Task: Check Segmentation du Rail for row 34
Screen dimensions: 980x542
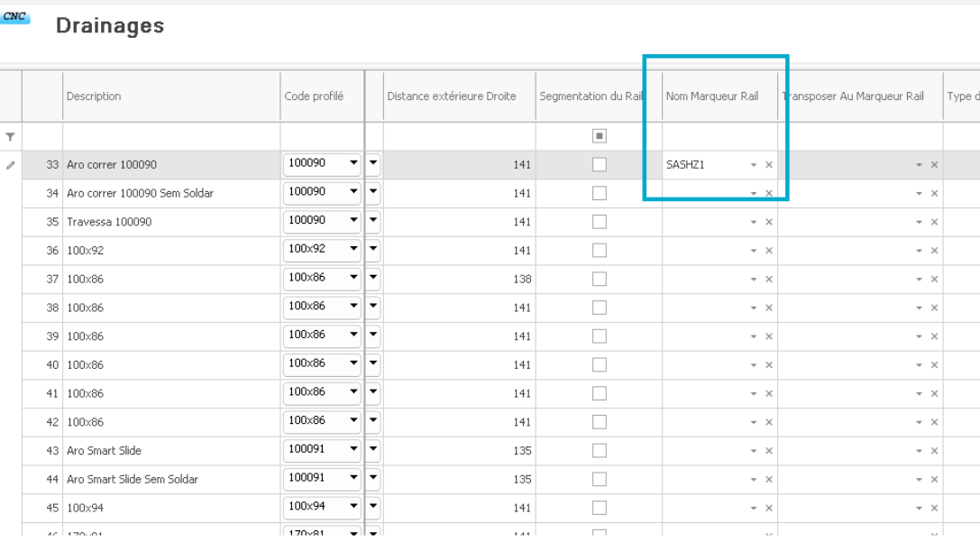Action: point(600,193)
